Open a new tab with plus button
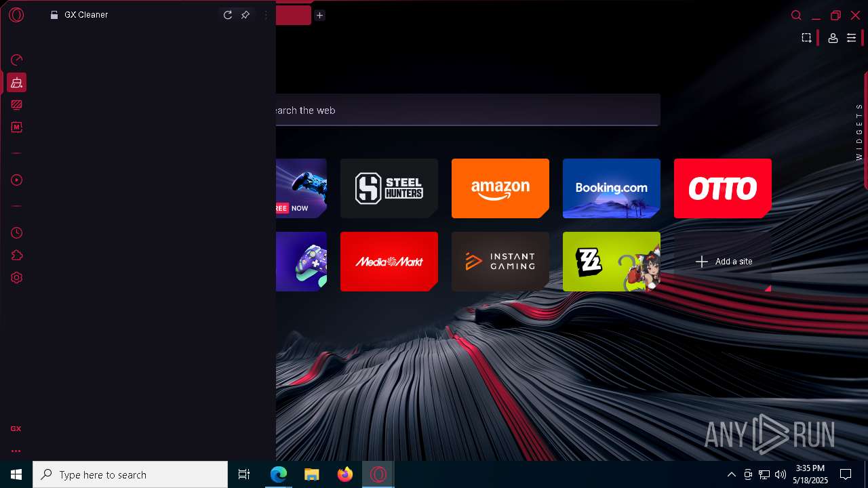This screenshot has height=488, width=868. coord(319,15)
